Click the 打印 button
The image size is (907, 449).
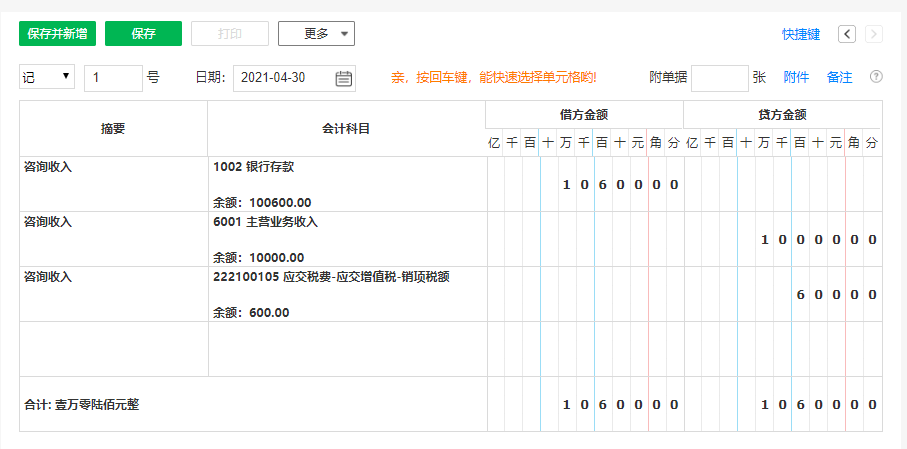tap(230, 34)
